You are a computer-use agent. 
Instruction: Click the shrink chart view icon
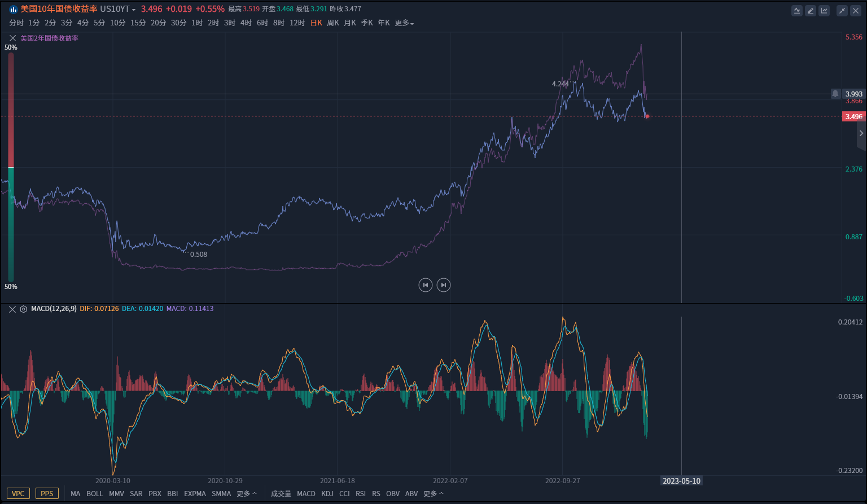click(842, 11)
